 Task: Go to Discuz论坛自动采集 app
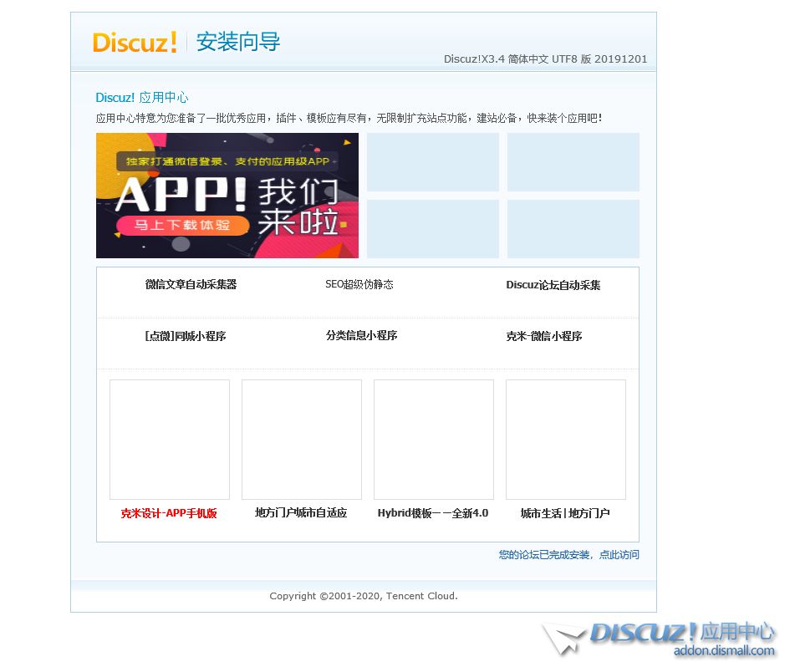tap(553, 285)
